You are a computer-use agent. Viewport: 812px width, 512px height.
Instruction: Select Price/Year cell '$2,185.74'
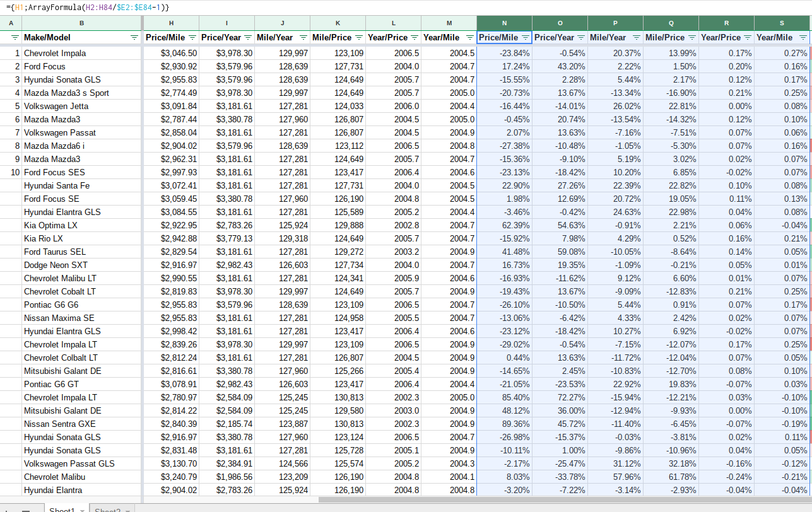227,424
